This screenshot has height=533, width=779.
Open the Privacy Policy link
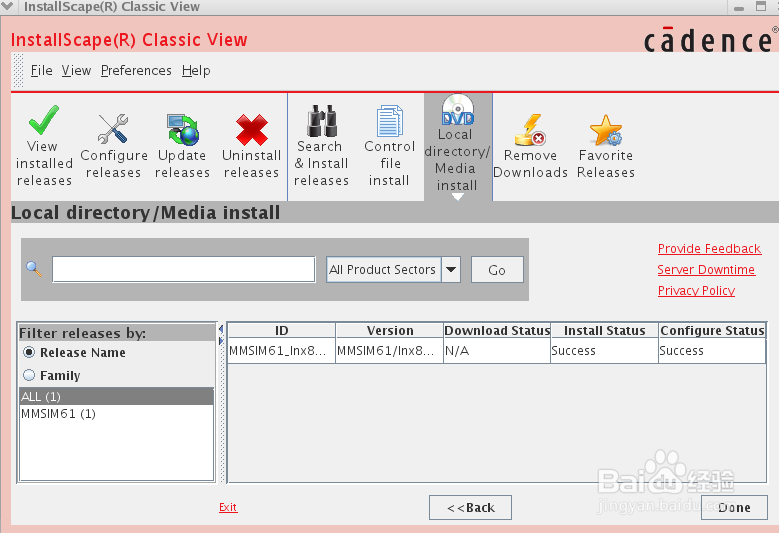tap(696, 290)
